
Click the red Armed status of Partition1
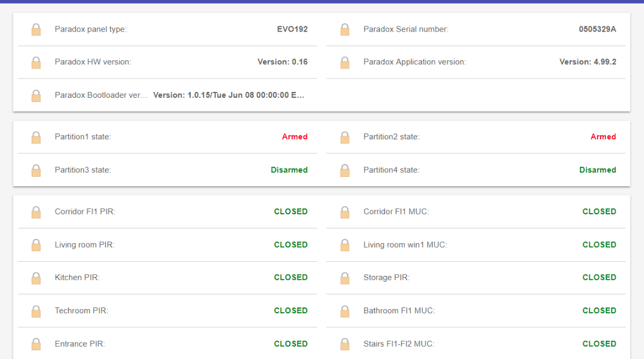(294, 137)
